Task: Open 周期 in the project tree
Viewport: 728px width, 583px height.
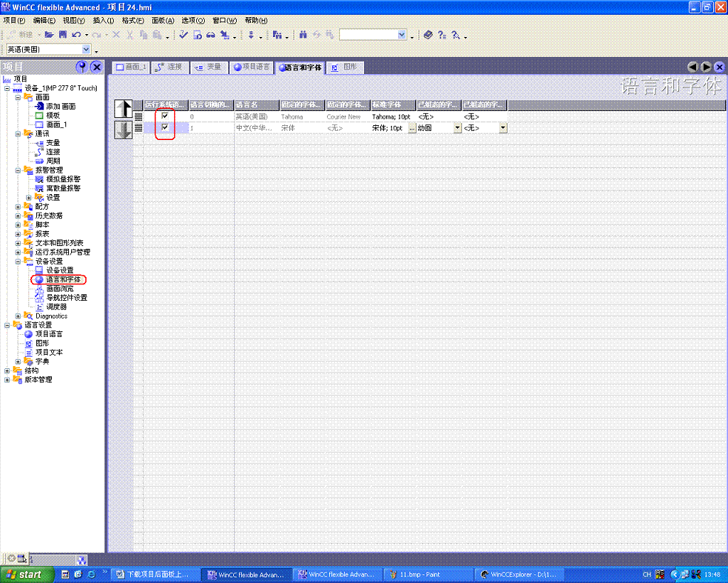Action: (x=53, y=161)
